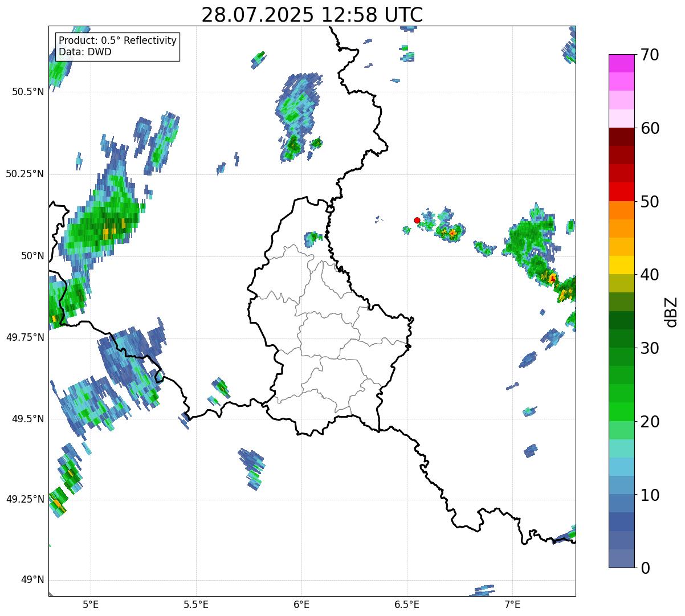Pick the bright red colorbar swatch above 50
Viewport: 685px width, 616px height.
point(621,191)
